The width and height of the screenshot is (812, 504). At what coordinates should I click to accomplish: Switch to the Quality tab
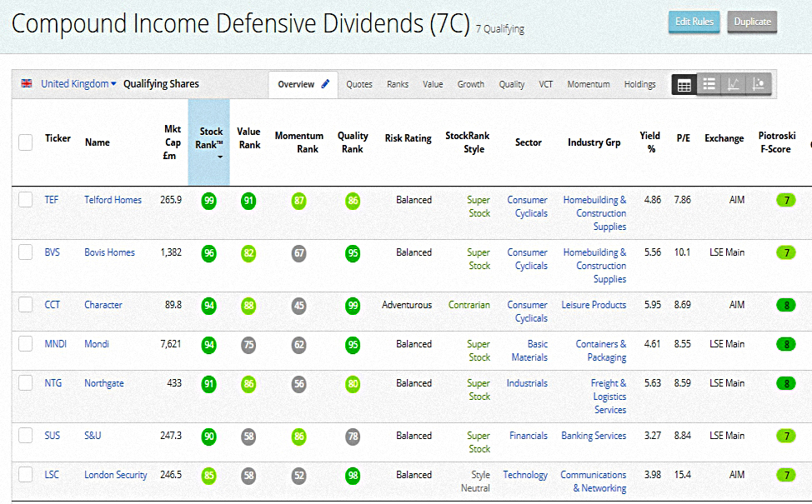coord(512,84)
